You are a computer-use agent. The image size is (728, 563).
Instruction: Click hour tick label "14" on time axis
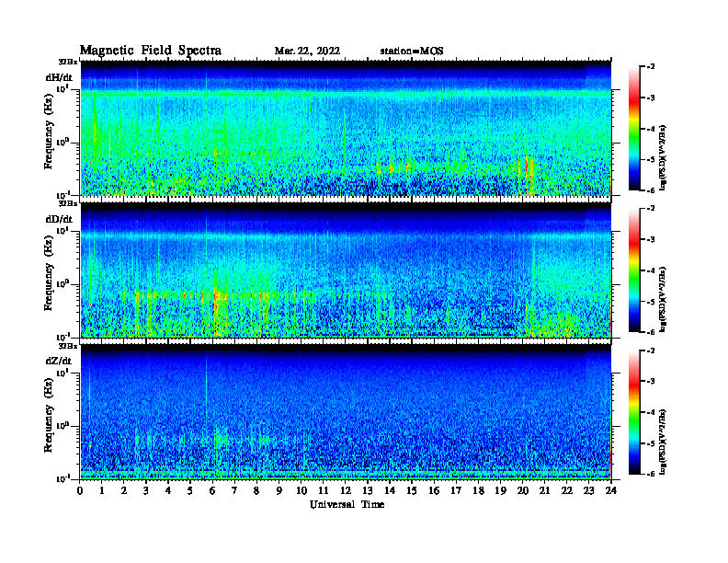(x=390, y=490)
